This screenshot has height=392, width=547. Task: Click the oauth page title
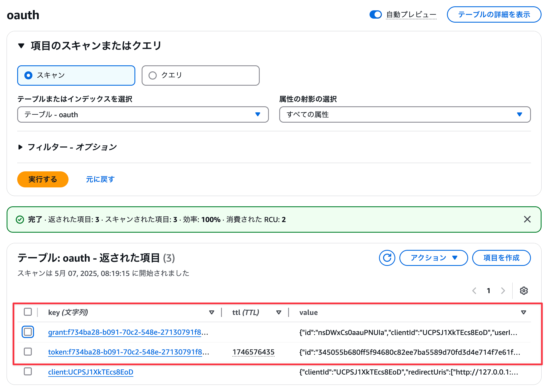23,15
